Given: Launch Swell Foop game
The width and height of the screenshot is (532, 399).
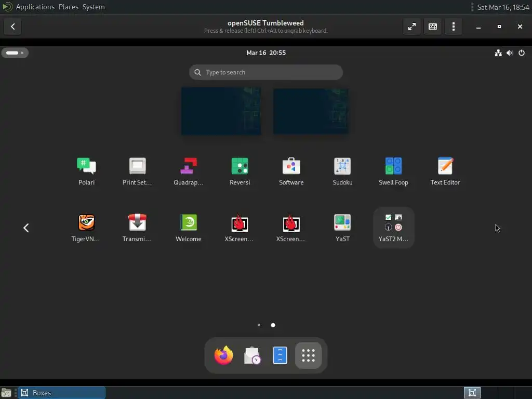Looking at the screenshot, I should pyautogui.click(x=394, y=171).
